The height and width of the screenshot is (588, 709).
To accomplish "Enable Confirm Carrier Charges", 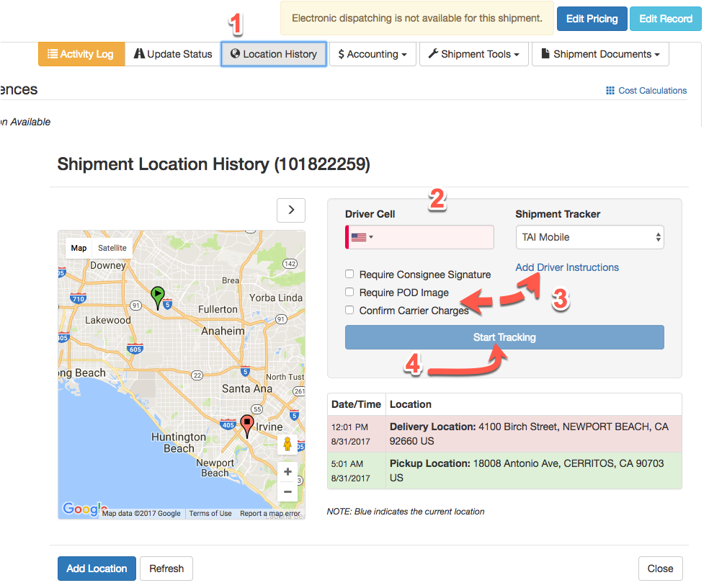I will tap(349, 310).
